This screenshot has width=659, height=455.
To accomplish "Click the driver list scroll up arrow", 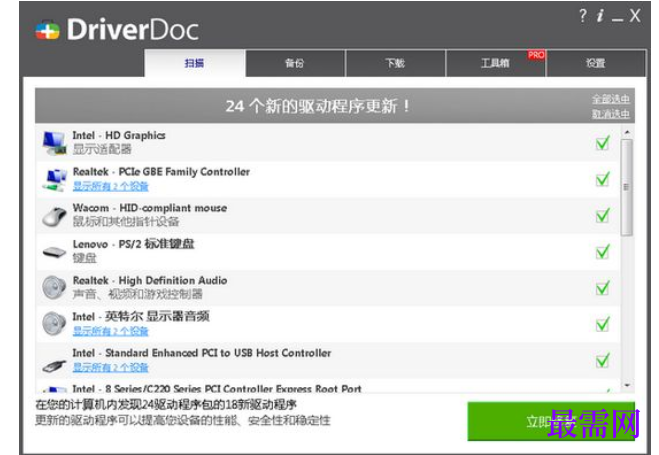I will click(627, 132).
